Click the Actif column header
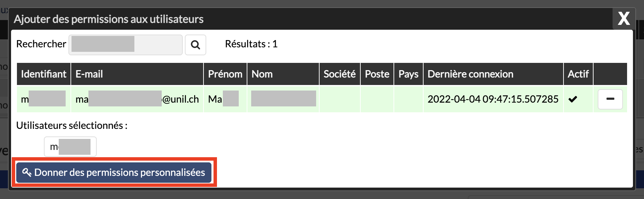The height and width of the screenshot is (199, 644). click(x=578, y=74)
